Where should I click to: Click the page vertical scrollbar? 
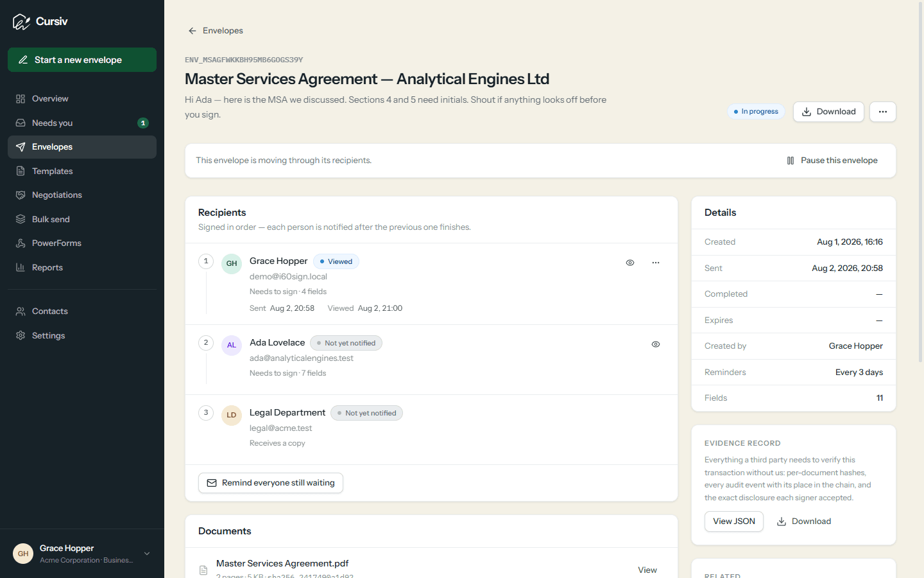pos(920,183)
